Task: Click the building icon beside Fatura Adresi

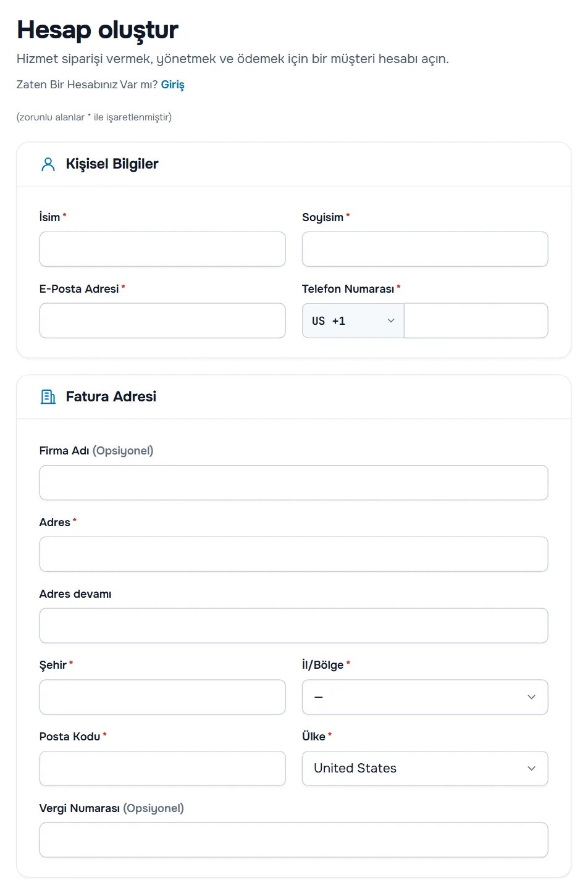Action: (48, 397)
